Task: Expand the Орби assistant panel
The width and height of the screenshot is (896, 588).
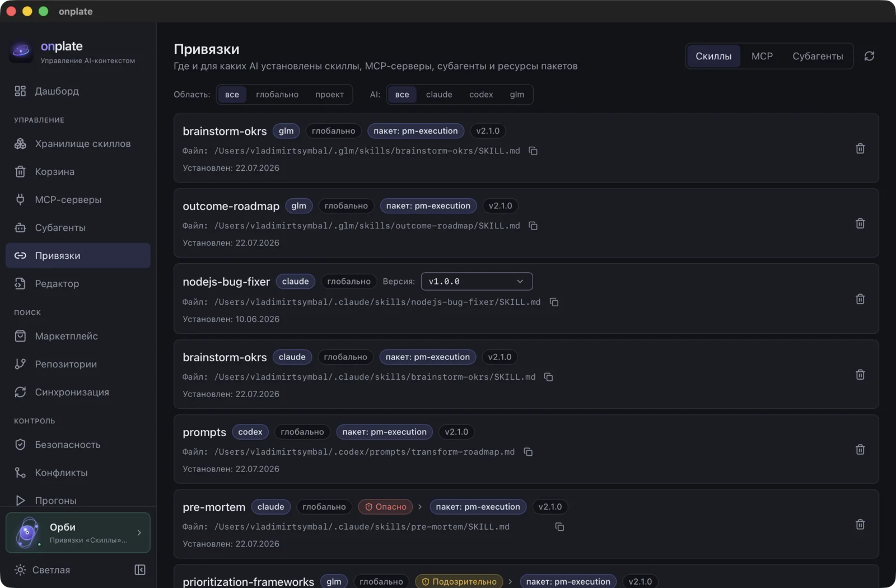Action: pyautogui.click(x=78, y=533)
